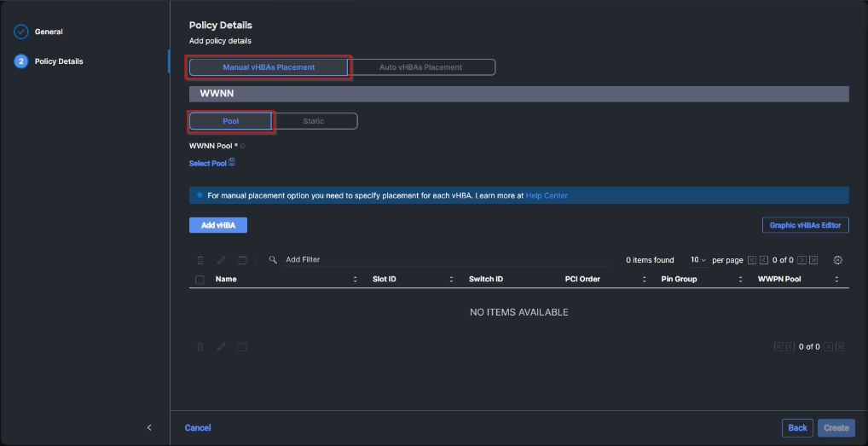Go to last page using top pagination
Image resolution: width=868 pixels, height=446 pixels.
[x=813, y=260]
